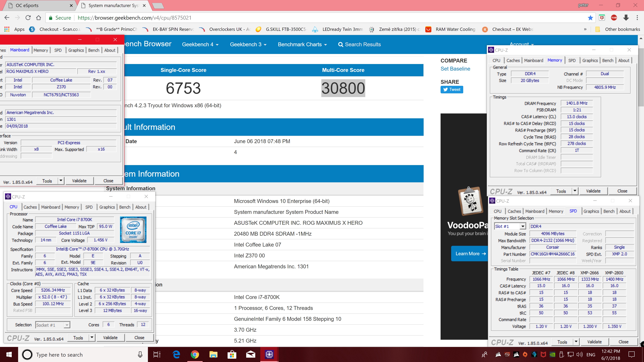Open the Mail app from the taskbar

[x=250, y=354]
